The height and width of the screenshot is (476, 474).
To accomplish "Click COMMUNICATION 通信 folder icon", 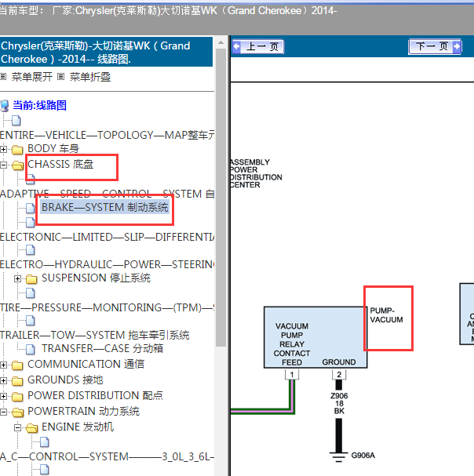I will [x=17, y=365].
